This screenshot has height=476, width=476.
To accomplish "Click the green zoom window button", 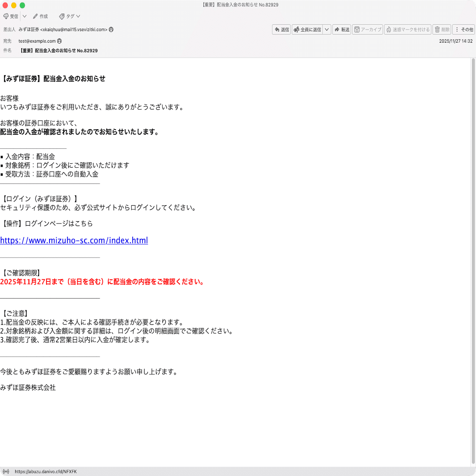I will [22, 5].
